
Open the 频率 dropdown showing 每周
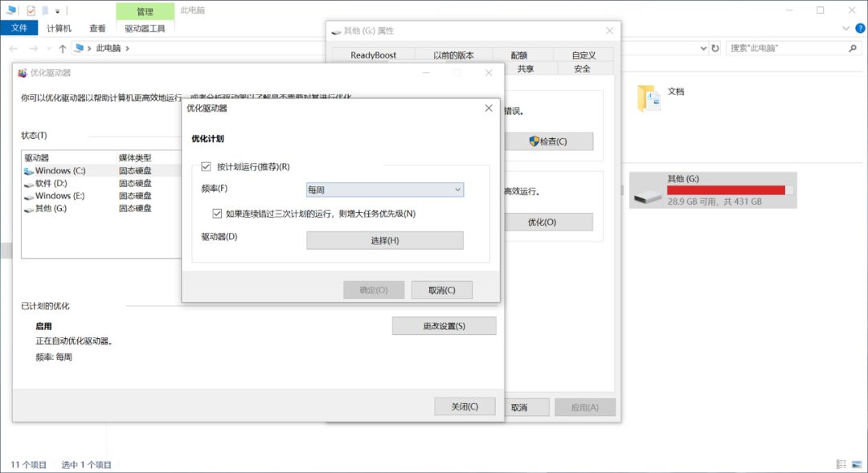coord(384,189)
